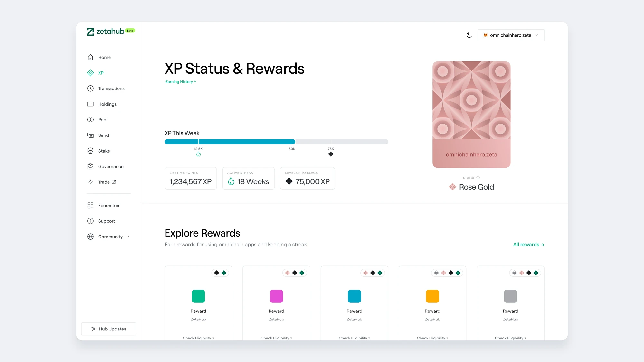Viewport: 644px width, 362px height.
Task: Expand the Community sidebar menu
Action: click(129, 237)
